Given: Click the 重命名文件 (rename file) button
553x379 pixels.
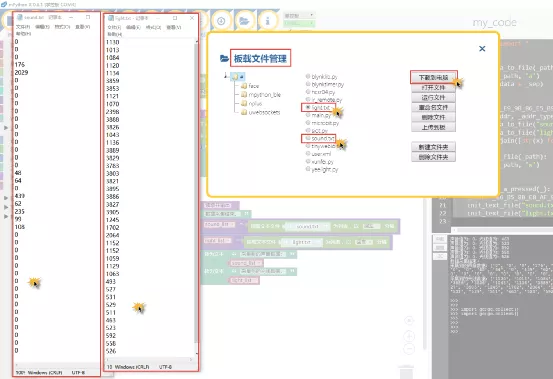Looking at the screenshot, I should (433, 107).
